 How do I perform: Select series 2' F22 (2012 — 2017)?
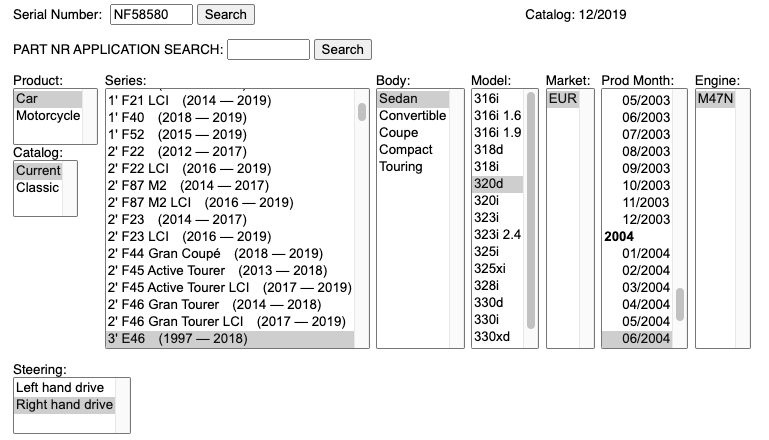[231, 152]
